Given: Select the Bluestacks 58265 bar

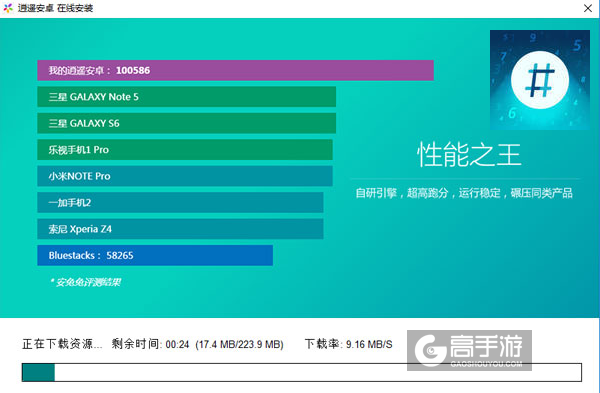Looking at the screenshot, I should 155,255.
